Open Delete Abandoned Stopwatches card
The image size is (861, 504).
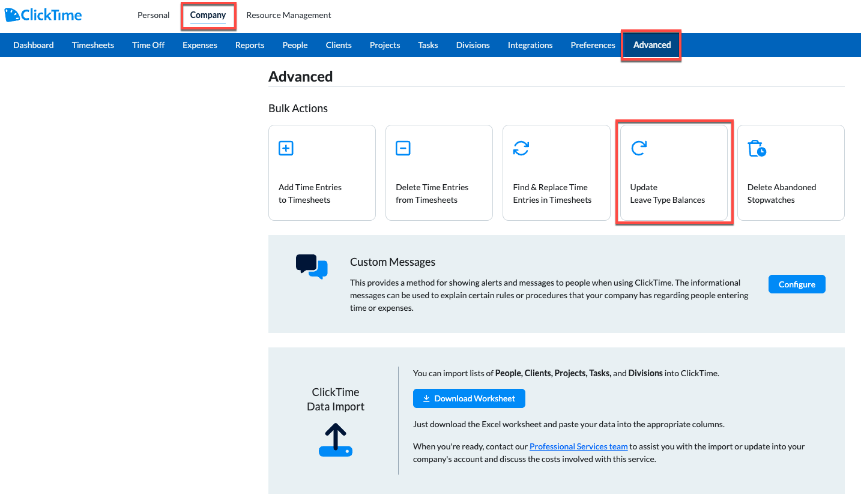(x=791, y=173)
